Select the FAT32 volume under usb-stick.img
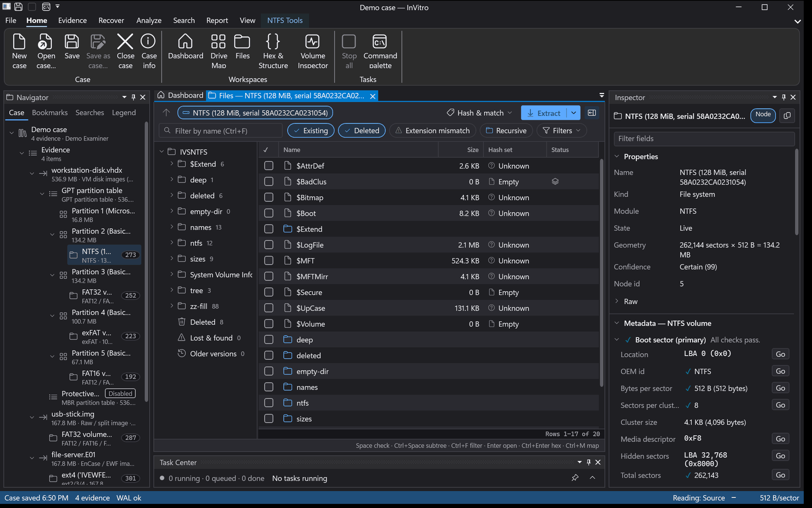 tap(94, 438)
